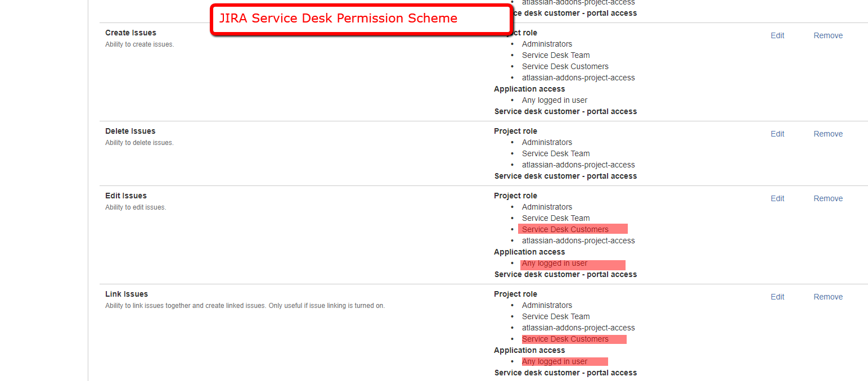Click portal access line under Create Issues
Screen dimensions: 868x381
565,111
